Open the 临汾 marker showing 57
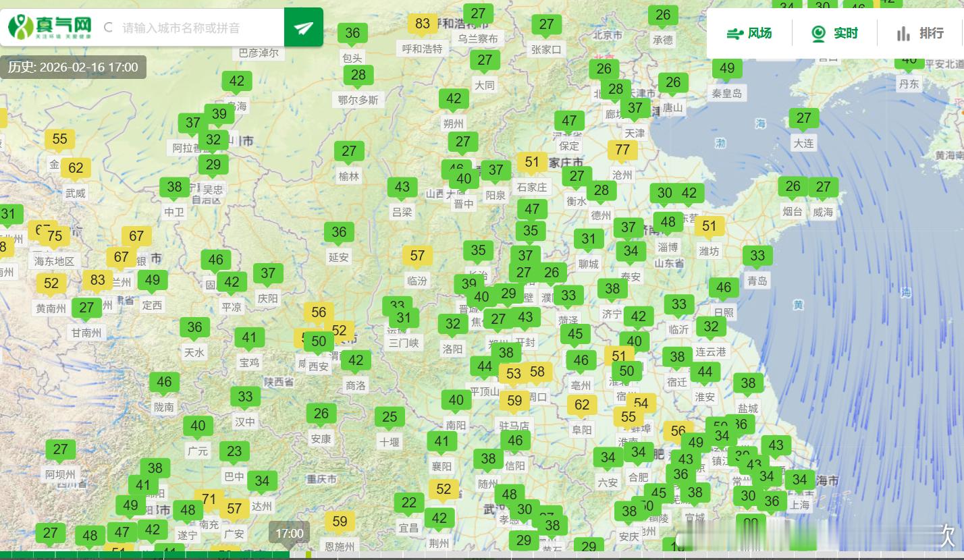The width and height of the screenshot is (964, 560). click(x=417, y=258)
